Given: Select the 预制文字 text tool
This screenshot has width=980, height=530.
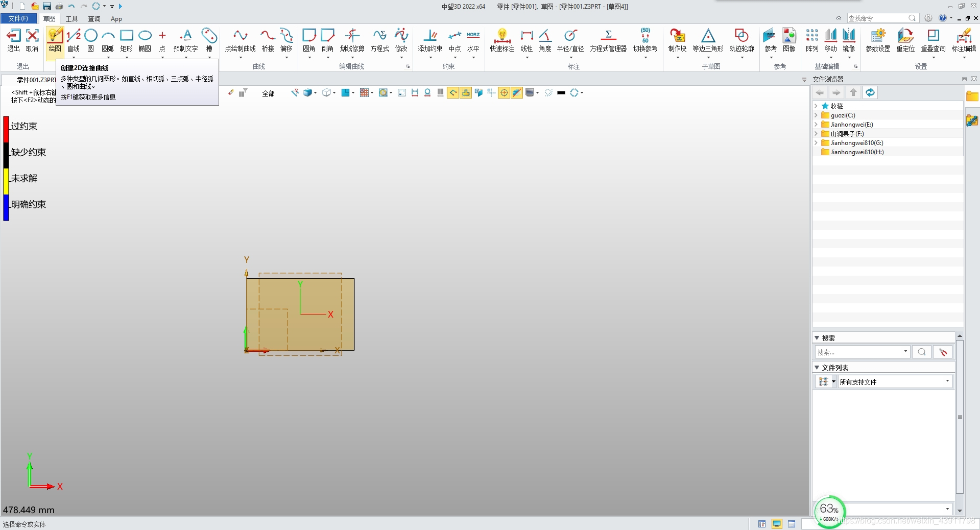Looking at the screenshot, I should tap(185, 40).
